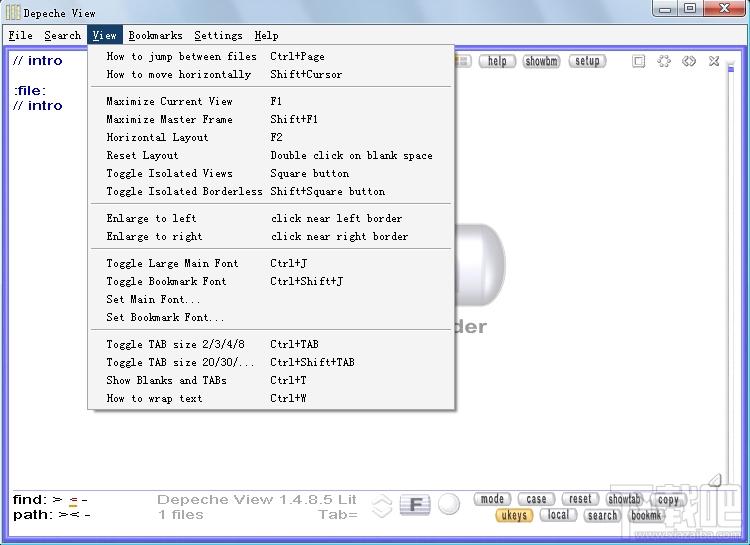750x545 pixels.
Task: Select Maximize Current View menu entry
Action: pos(271,101)
